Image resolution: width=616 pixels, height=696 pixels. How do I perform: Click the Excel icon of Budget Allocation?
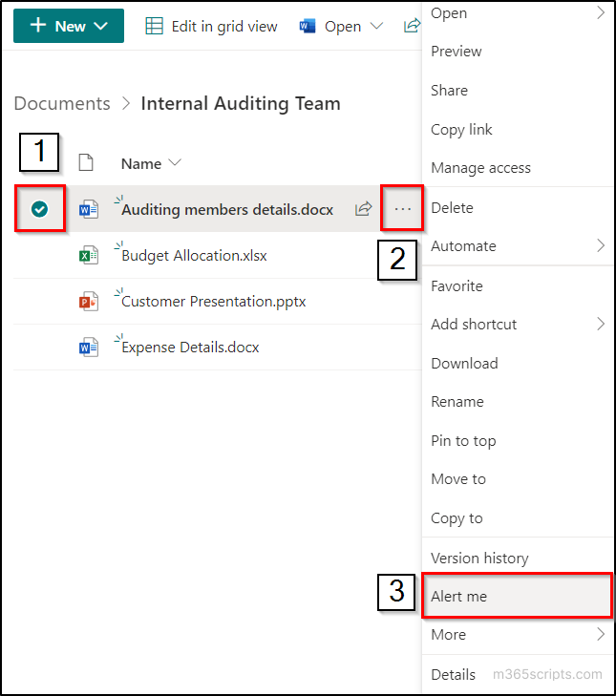coord(89,255)
